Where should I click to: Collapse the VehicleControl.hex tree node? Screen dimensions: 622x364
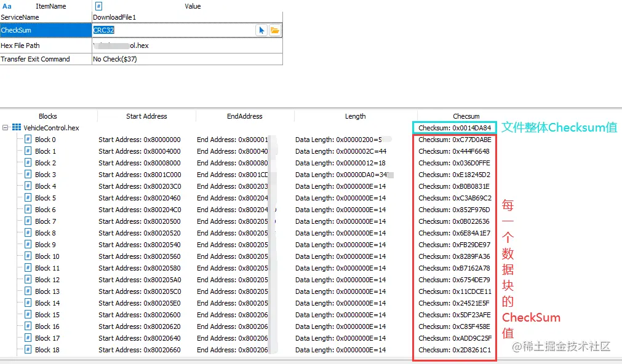click(x=5, y=128)
